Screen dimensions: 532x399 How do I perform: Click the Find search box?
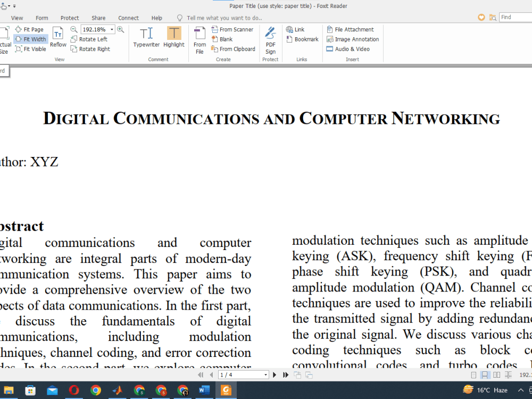click(516, 18)
